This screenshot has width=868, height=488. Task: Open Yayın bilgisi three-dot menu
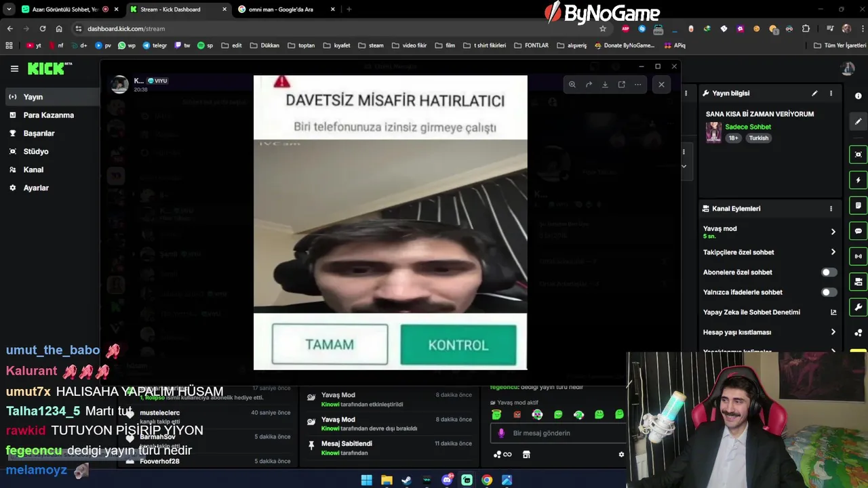(831, 94)
